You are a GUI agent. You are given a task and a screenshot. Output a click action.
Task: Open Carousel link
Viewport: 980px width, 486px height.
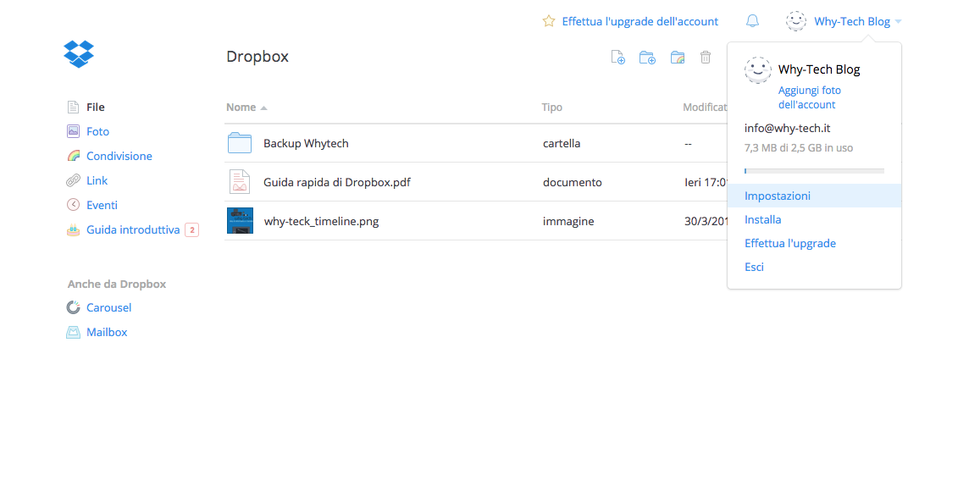tap(108, 308)
